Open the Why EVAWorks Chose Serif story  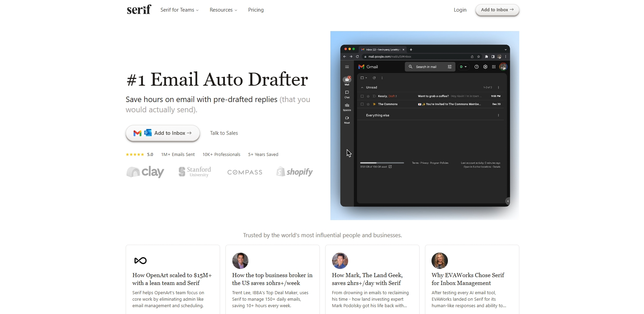click(472, 279)
